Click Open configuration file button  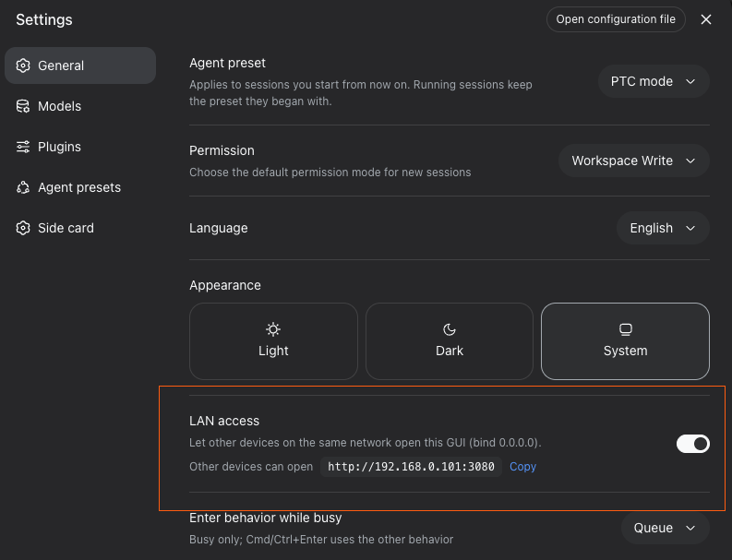click(x=616, y=19)
